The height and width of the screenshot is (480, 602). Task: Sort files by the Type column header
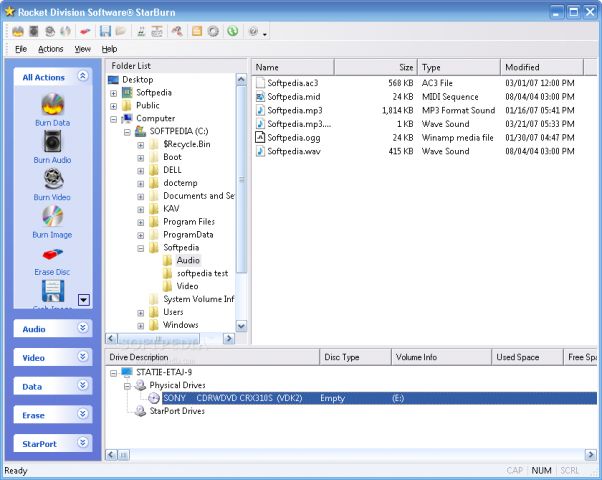pyautogui.click(x=459, y=67)
